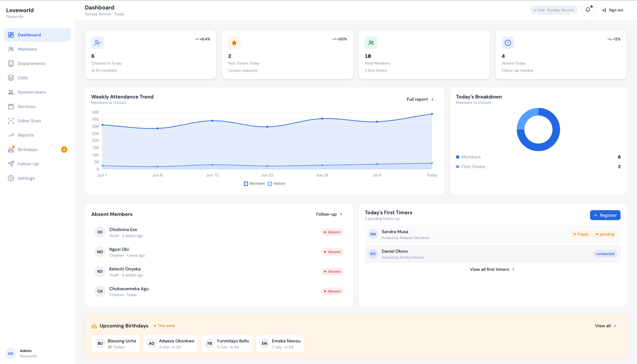637x364 pixels.
Task: Click the Settings gear icon
Action: tap(11, 178)
